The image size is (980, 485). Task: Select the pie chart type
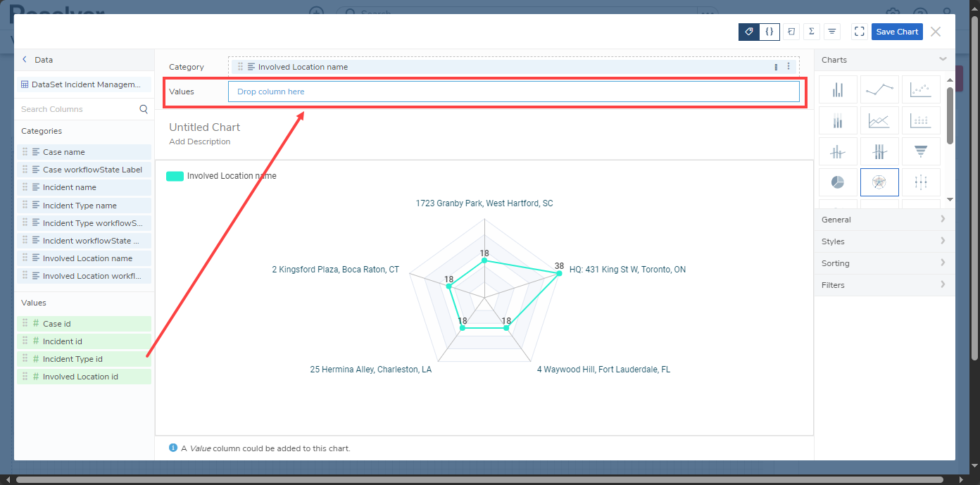click(838, 182)
